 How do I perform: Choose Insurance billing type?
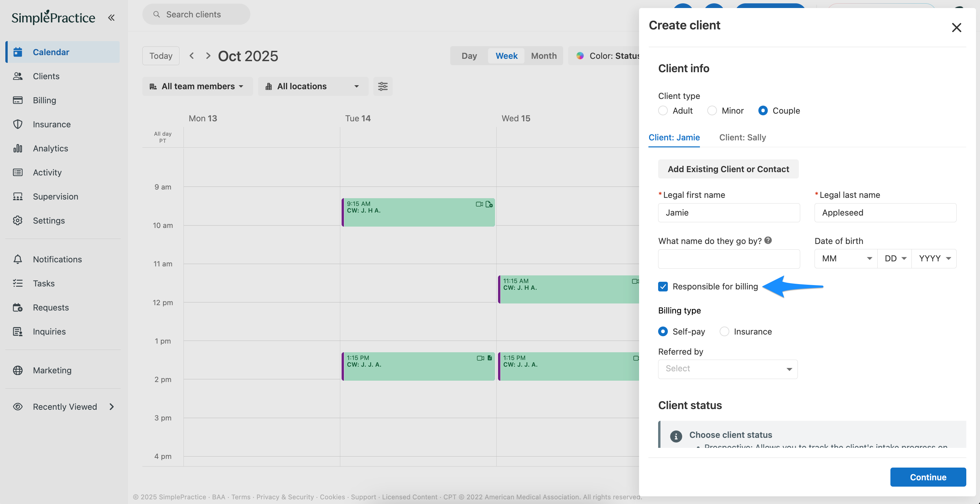[724, 331]
